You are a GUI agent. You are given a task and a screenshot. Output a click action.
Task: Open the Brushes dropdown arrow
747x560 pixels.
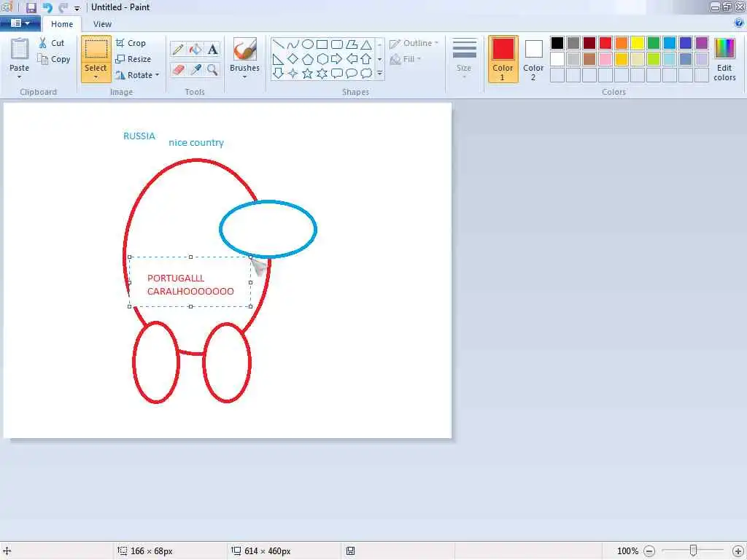click(x=244, y=77)
